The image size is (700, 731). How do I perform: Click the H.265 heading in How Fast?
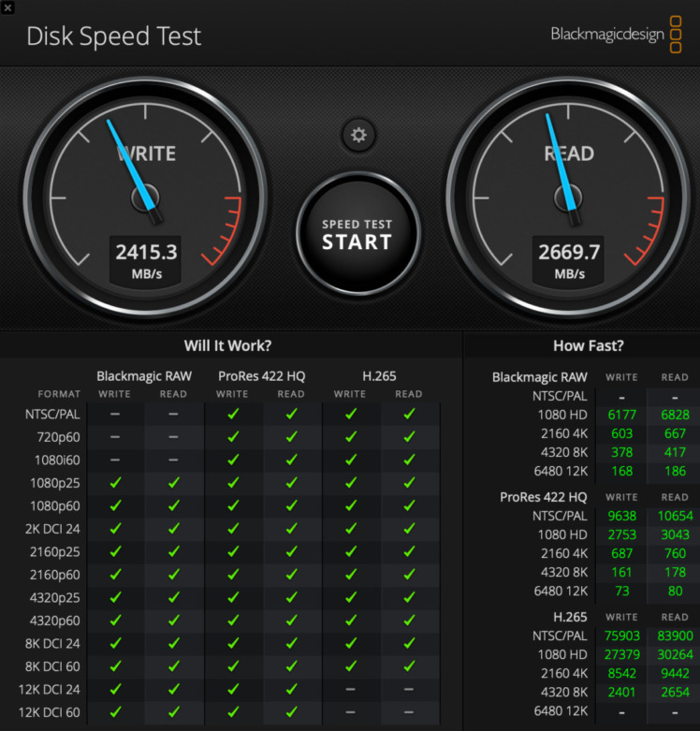(570, 617)
